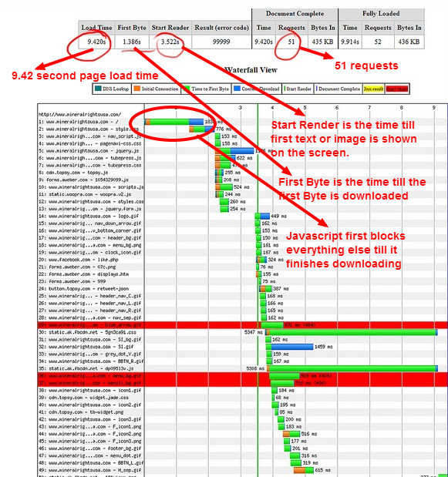Click the Time to First Byte legend swatch
This screenshot has height=477, width=448.
point(187,89)
